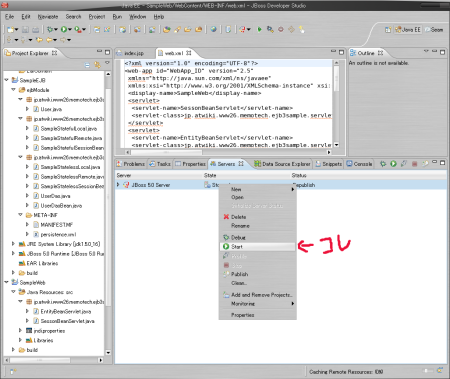Choose Start in the context menu

(258, 247)
